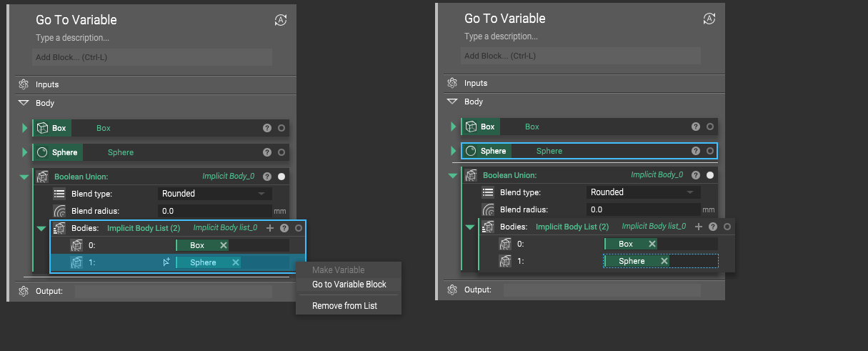Collapse the Boolean Union block in right panel
The width and height of the screenshot is (868, 351).
point(452,175)
